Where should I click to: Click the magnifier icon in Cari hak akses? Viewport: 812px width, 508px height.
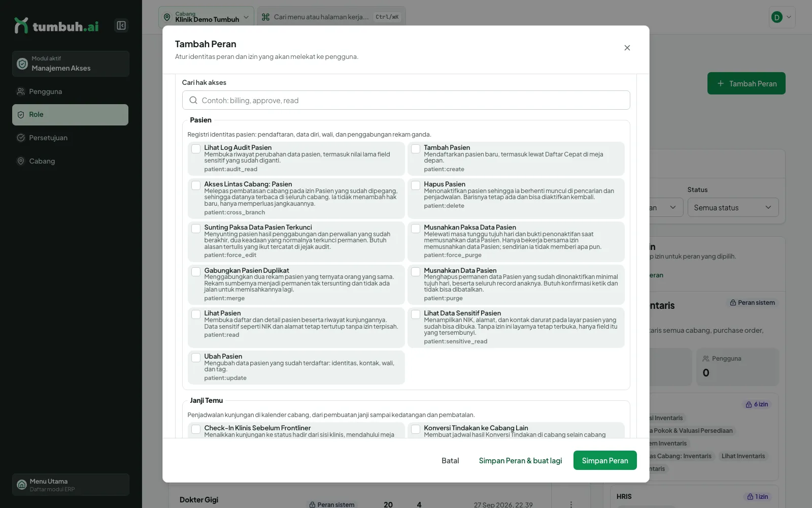coord(193,100)
